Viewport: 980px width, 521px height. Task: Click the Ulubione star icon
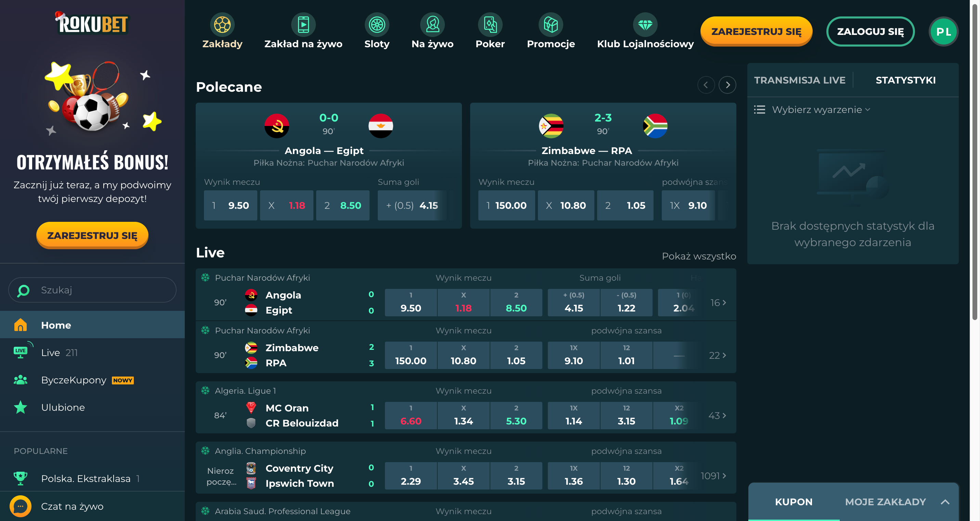pos(21,407)
